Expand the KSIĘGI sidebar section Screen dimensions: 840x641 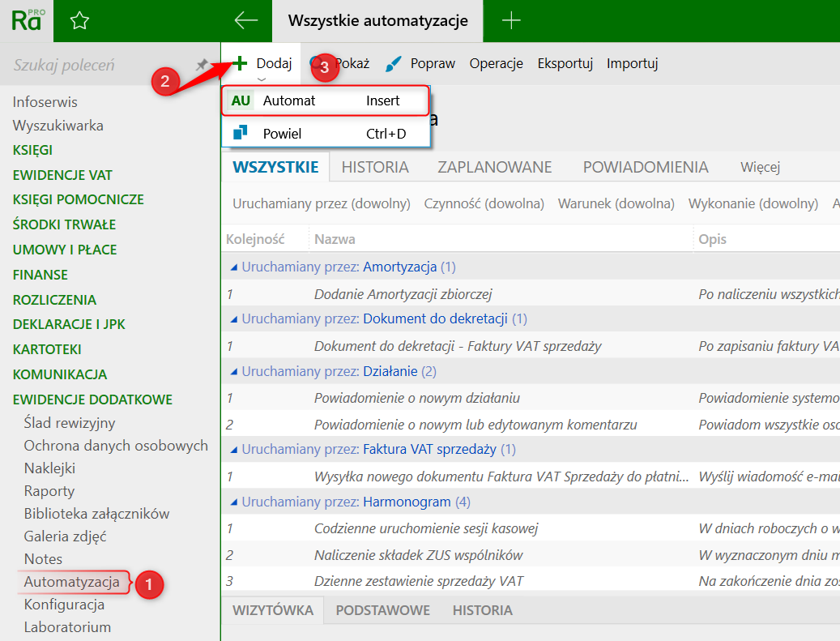coord(32,150)
